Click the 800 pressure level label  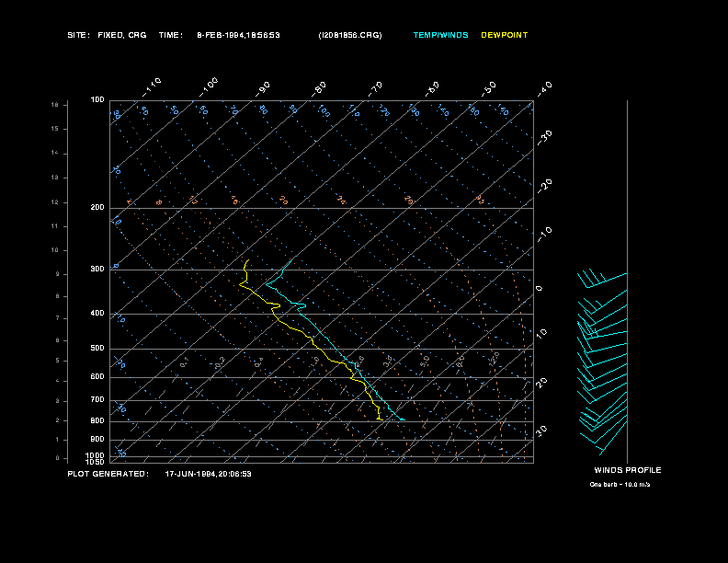point(97,420)
